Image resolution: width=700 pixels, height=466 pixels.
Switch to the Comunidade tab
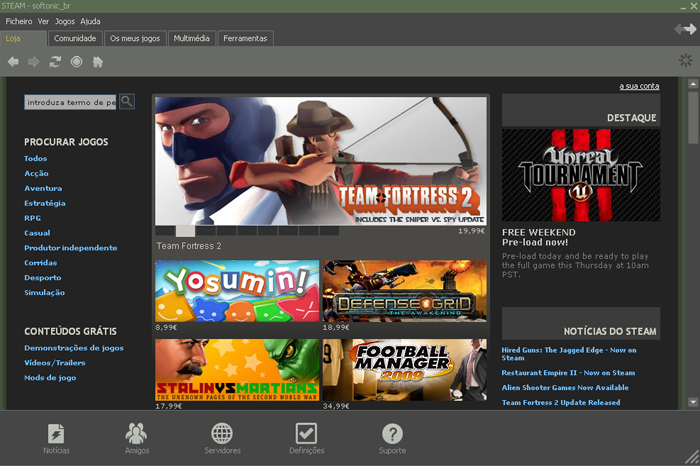pos(75,38)
